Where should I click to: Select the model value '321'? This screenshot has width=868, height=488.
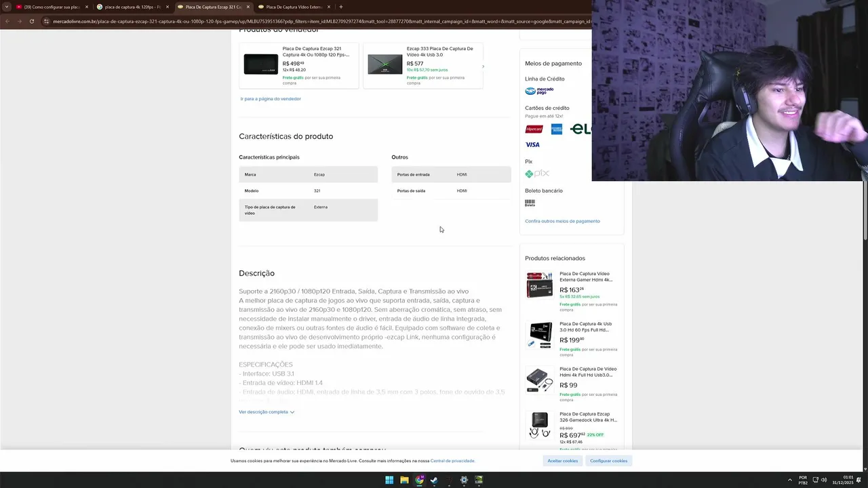point(317,190)
